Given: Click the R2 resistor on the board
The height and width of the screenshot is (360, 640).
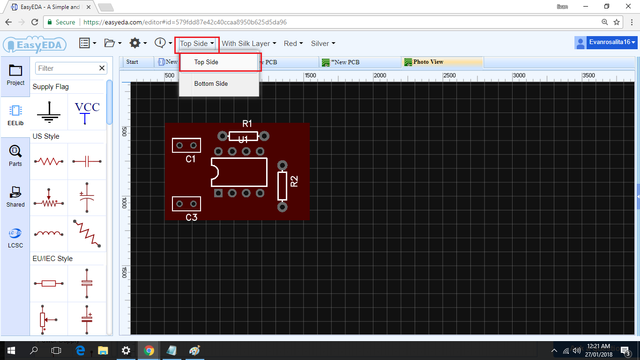Looking at the screenshot, I should click(282, 186).
